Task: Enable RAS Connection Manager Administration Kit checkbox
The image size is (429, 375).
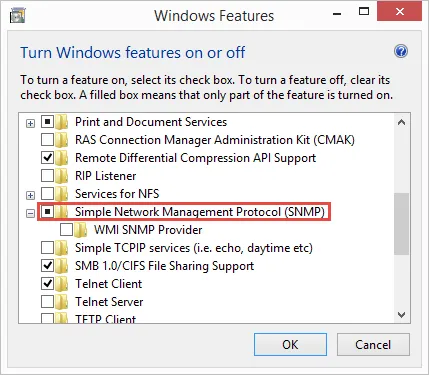Action: pyautogui.click(x=47, y=140)
